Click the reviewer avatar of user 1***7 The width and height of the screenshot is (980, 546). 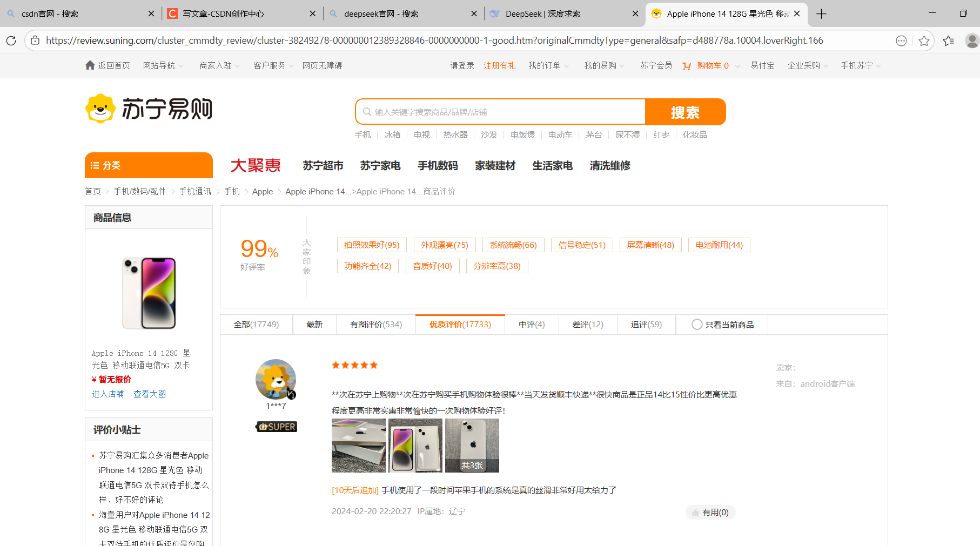point(276,380)
